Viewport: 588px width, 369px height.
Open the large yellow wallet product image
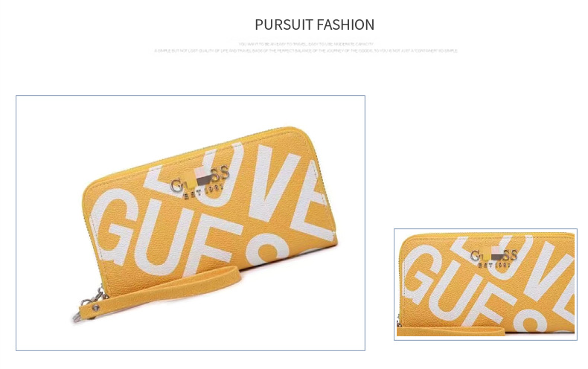[x=191, y=223]
